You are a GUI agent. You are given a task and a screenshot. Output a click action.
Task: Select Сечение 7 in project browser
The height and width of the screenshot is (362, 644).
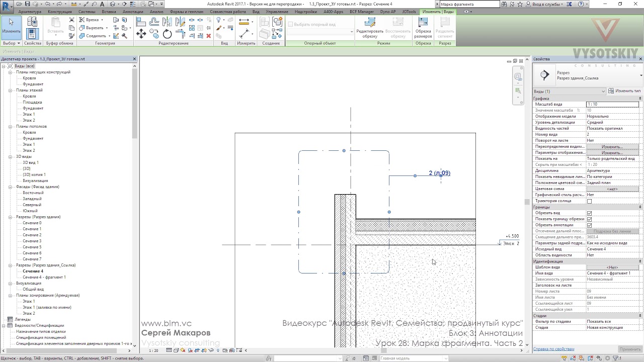tap(32, 259)
